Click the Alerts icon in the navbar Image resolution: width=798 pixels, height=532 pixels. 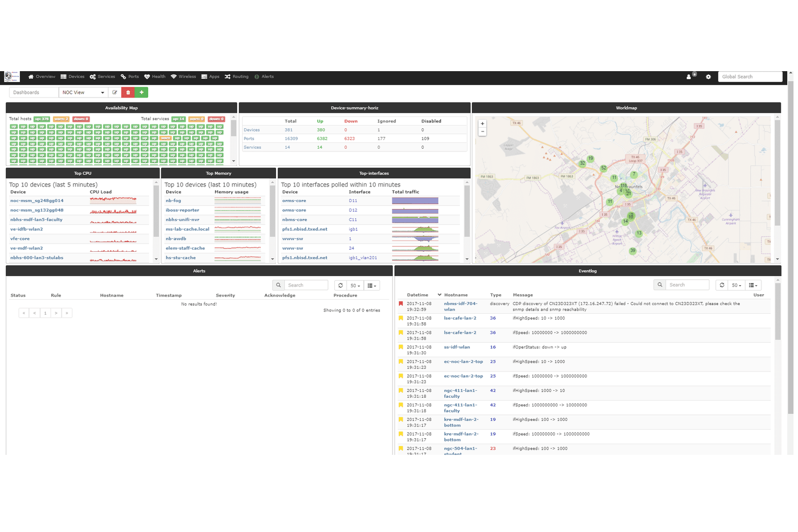tap(257, 76)
